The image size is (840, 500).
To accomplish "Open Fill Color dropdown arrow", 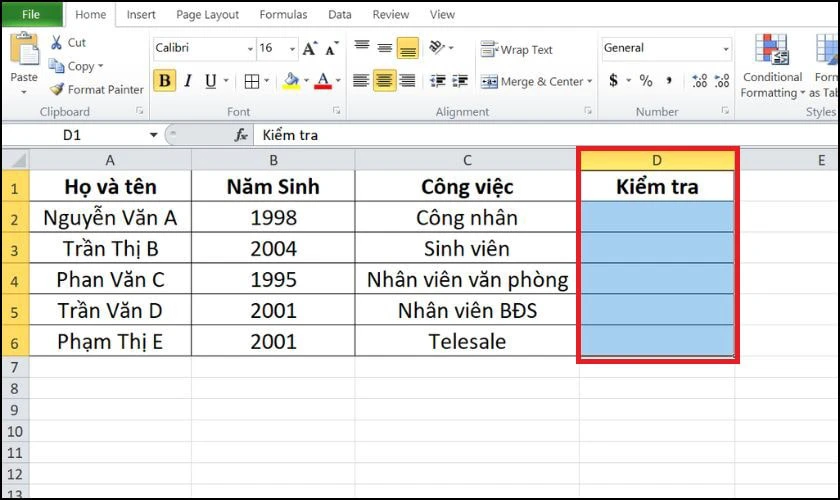I will coord(306,81).
